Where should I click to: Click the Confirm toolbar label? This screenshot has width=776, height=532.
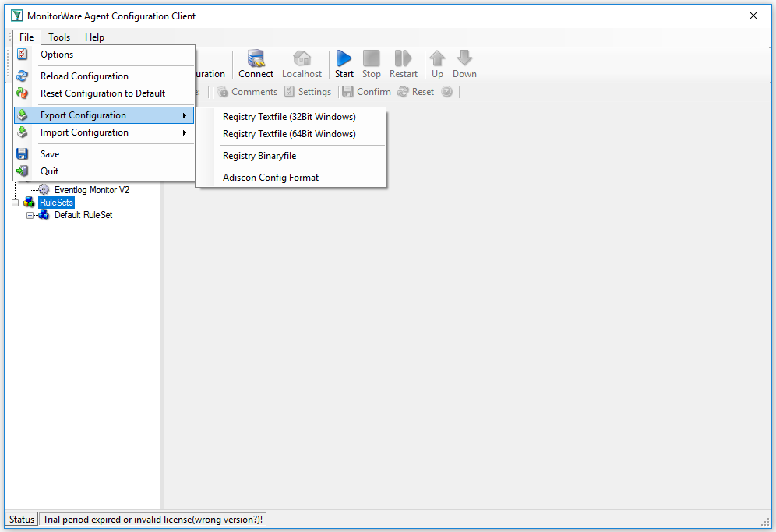point(374,92)
